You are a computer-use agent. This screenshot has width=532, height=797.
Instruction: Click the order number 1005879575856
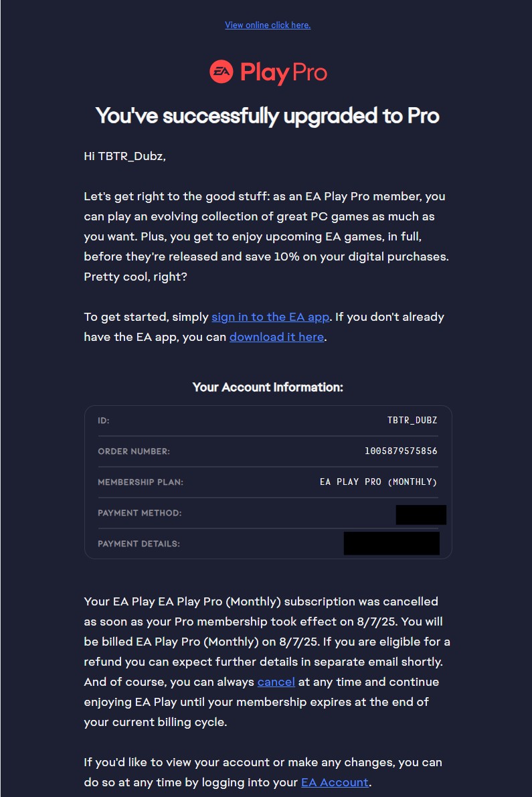401,451
